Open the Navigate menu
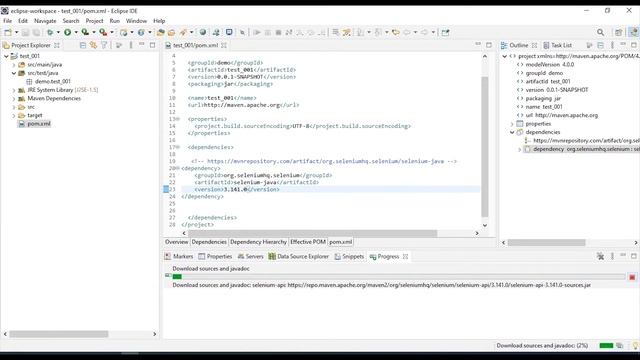Viewport: 640px width, 360px height. pyautogui.click(x=45, y=21)
